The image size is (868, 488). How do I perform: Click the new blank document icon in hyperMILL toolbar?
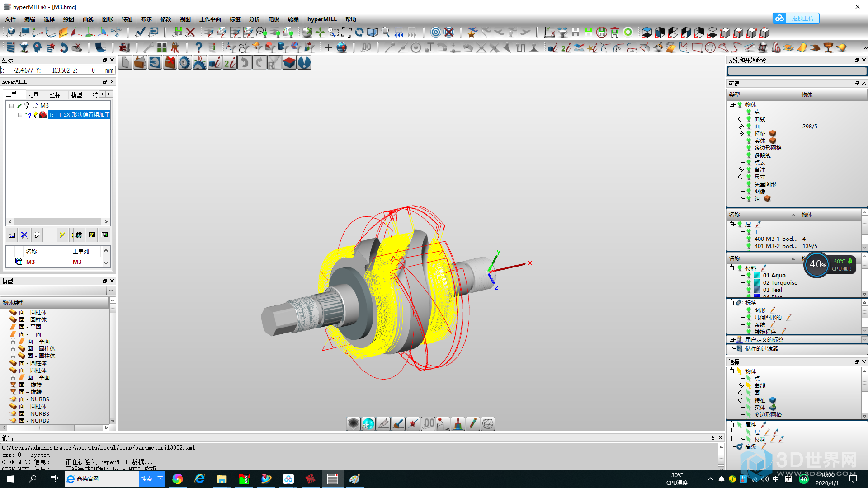[126, 63]
